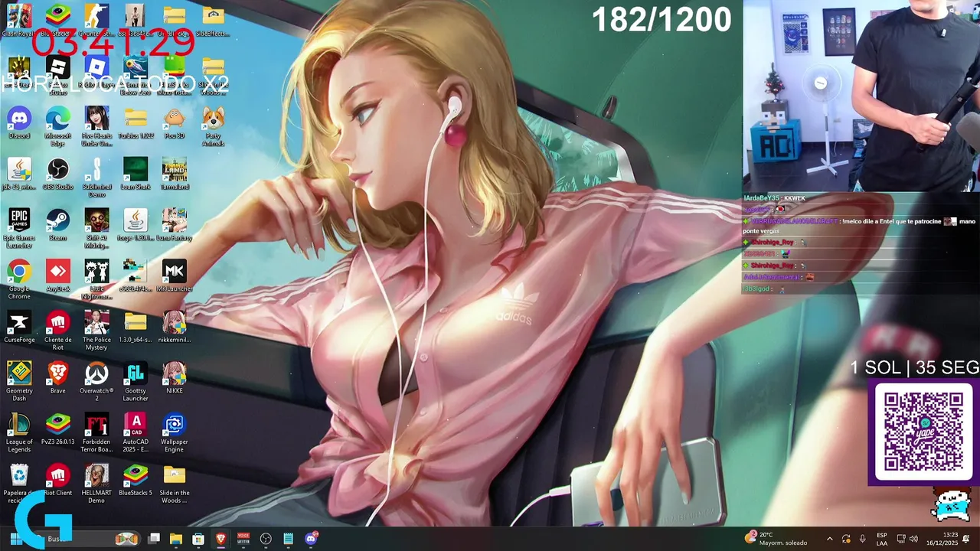Open the HELLMART Demo shortcut
Image resolution: width=980 pixels, height=551 pixels.
tap(96, 484)
